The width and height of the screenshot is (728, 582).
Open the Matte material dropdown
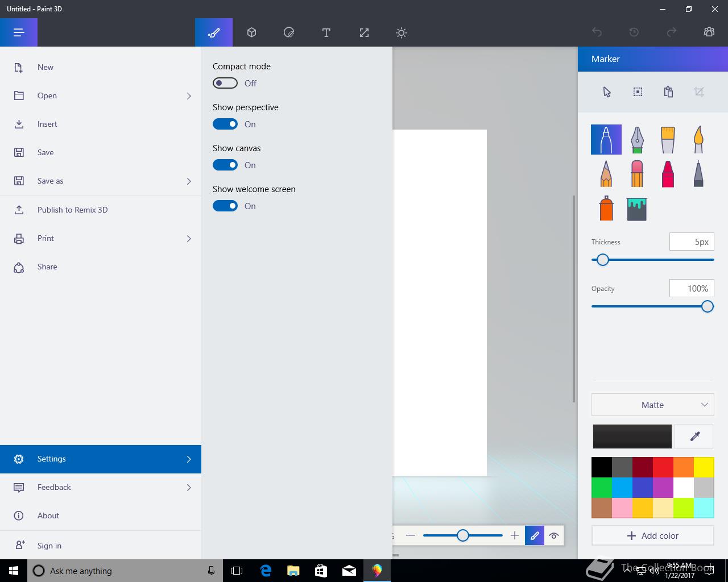click(652, 405)
